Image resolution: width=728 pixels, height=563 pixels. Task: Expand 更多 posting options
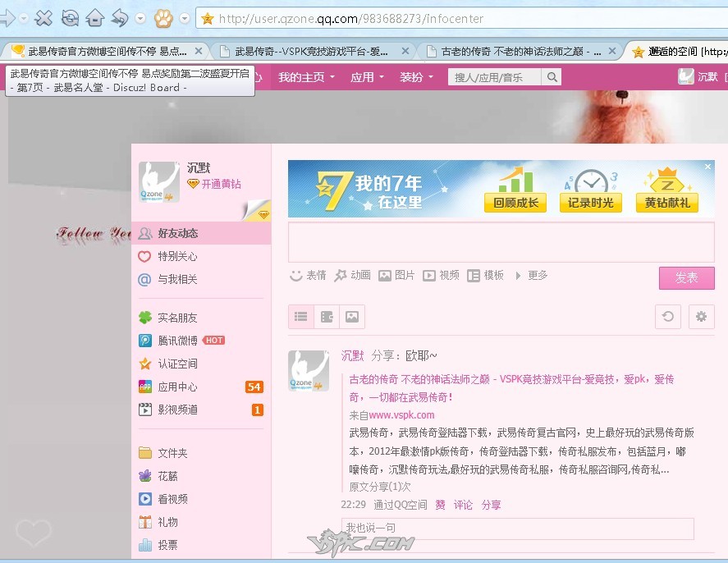point(532,275)
